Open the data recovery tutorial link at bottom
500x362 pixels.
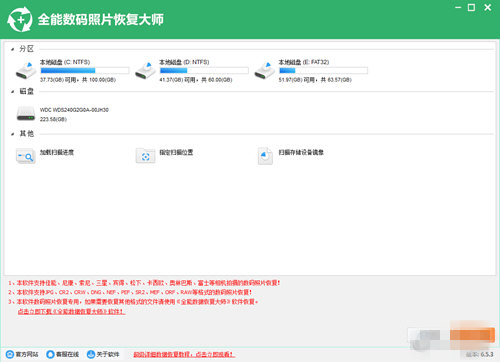pos(184,354)
